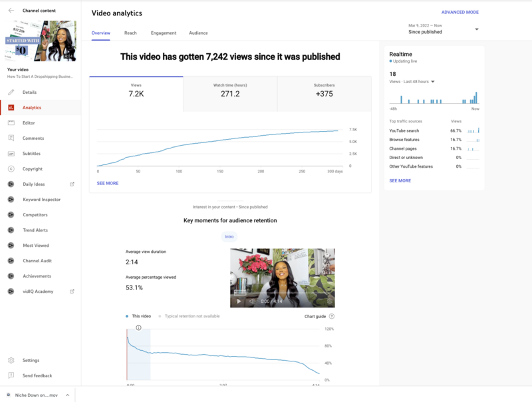Open video preview settings gear
Screen dimensions: 532x404
point(329,301)
